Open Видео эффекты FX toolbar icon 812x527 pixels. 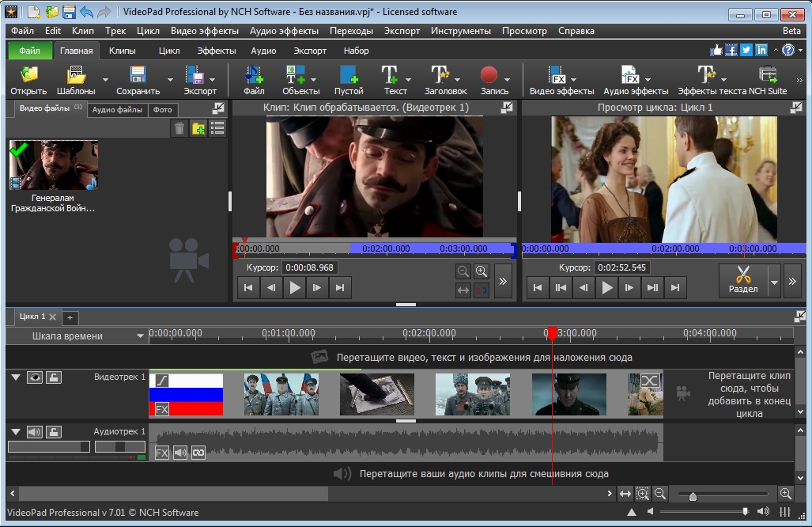558,76
